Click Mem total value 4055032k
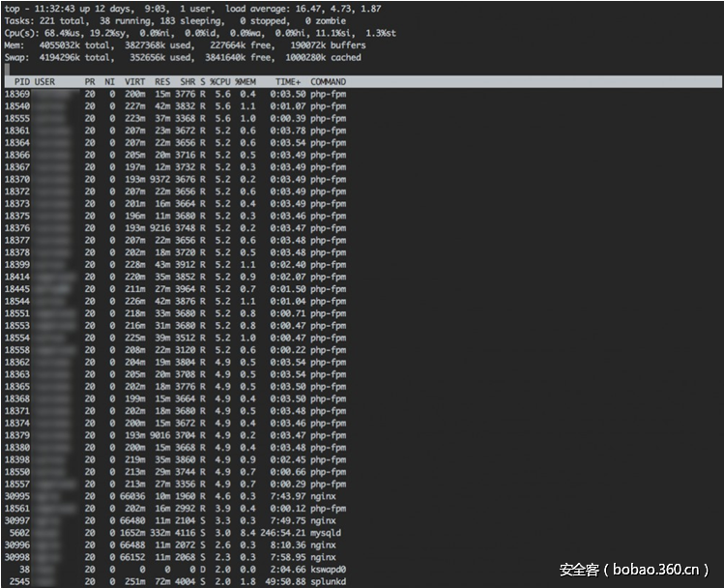Screen dimensions: 724x588 pyautogui.click(x=59, y=45)
